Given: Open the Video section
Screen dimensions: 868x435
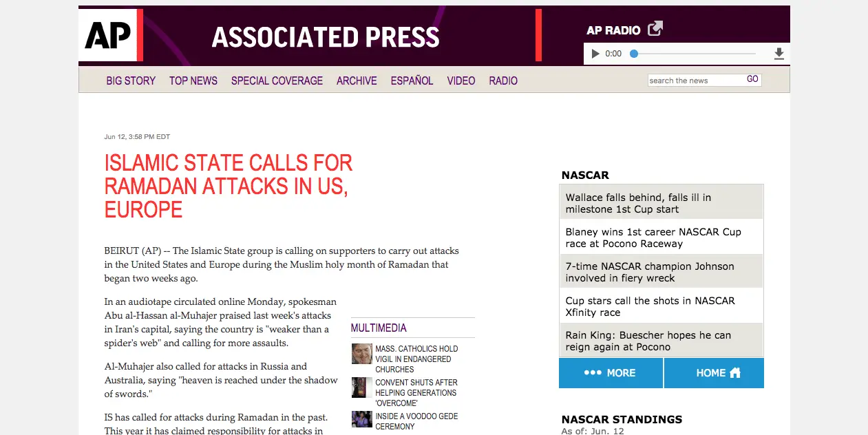Looking at the screenshot, I should pyautogui.click(x=461, y=81).
